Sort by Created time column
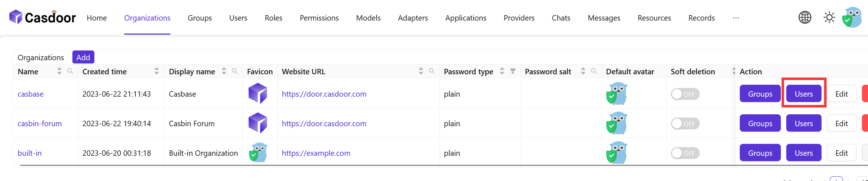Viewport: 868px width, 181px height. [157, 71]
